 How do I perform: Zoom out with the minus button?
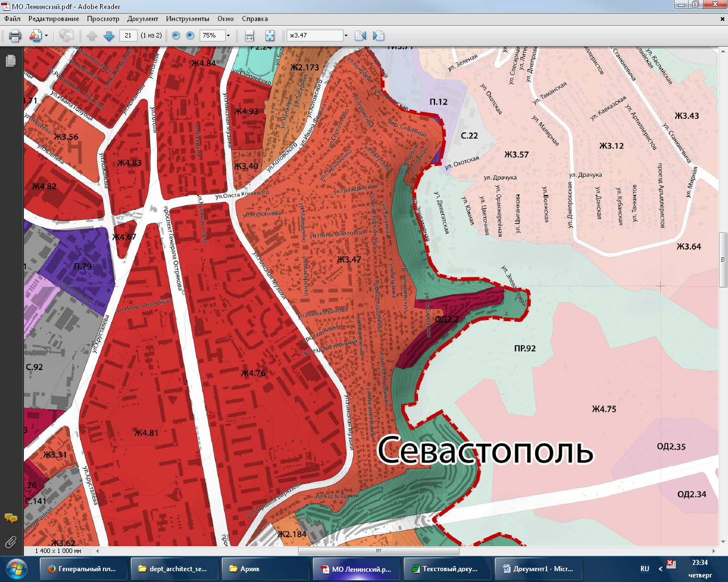pos(176,35)
